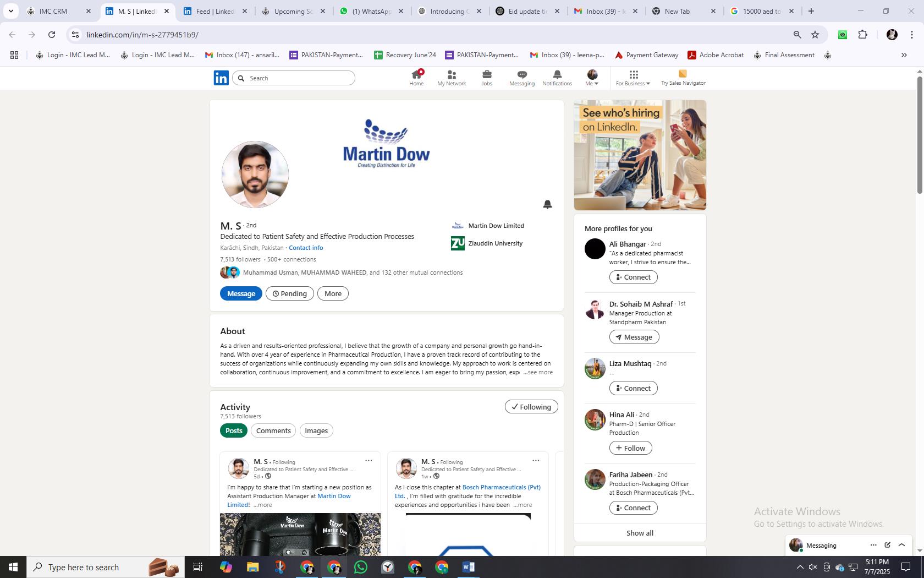The width and height of the screenshot is (924, 578).
Task: Open Contact info link
Action: (306, 248)
